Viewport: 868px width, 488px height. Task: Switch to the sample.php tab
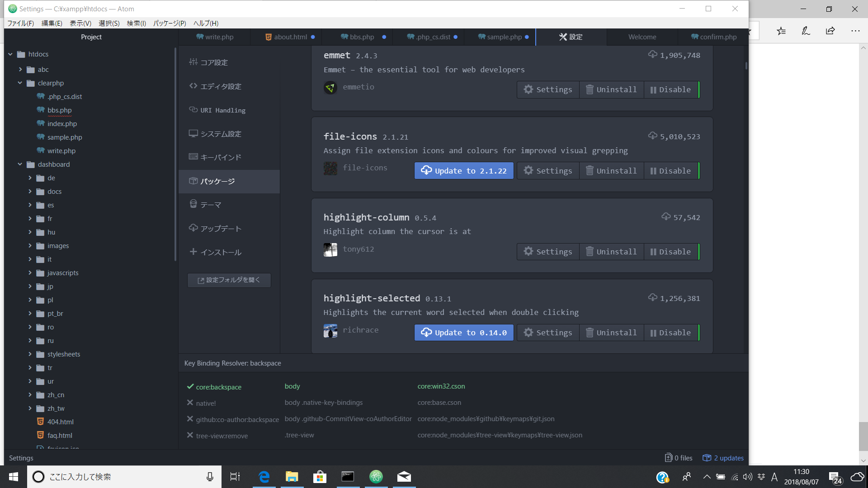pyautogui.click(x=503, y=37)
